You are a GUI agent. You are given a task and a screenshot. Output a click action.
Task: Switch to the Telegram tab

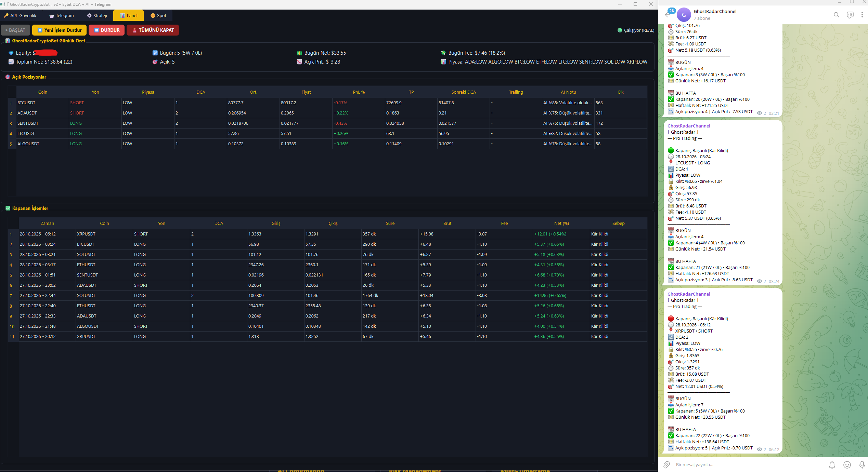pyautogui.click(x=61, y=15)
